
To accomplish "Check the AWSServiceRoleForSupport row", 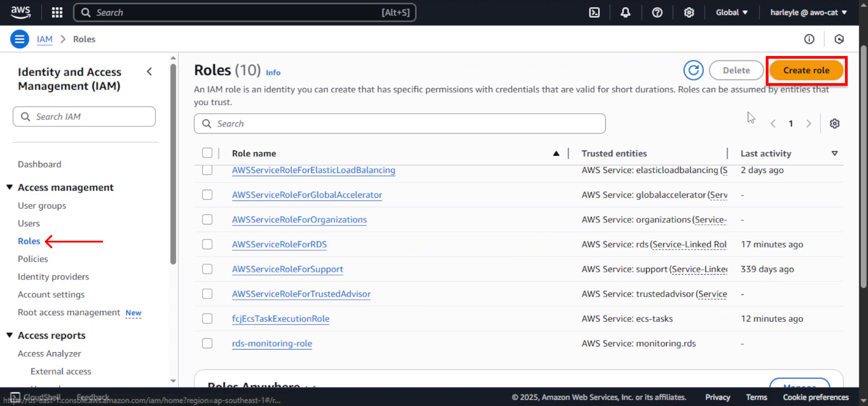I will point(207,269).
